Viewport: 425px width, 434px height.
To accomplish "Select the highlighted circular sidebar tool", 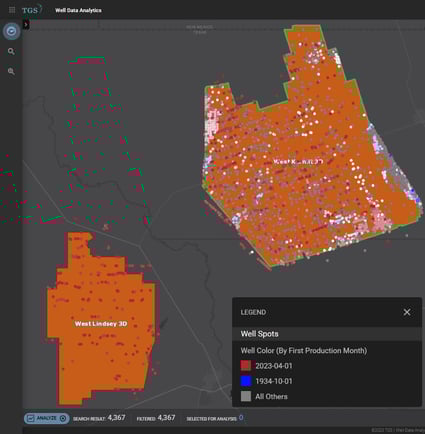I will [12, 31].
